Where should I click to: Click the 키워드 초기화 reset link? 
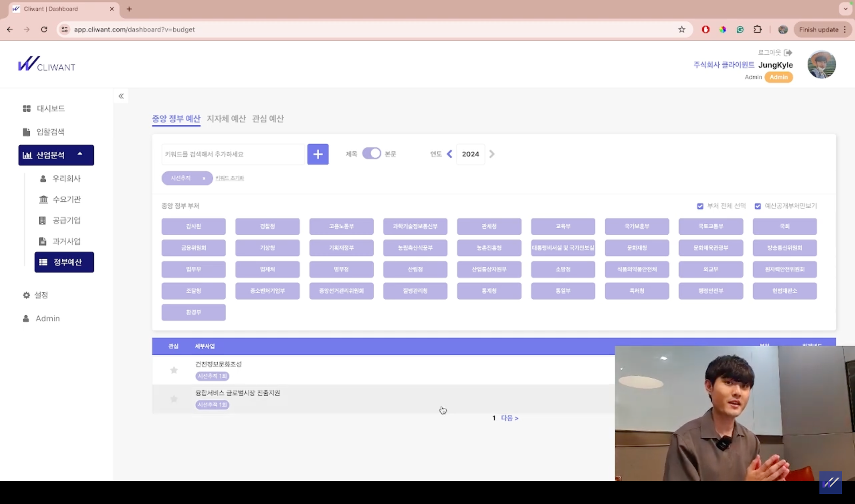coord(230,178)
